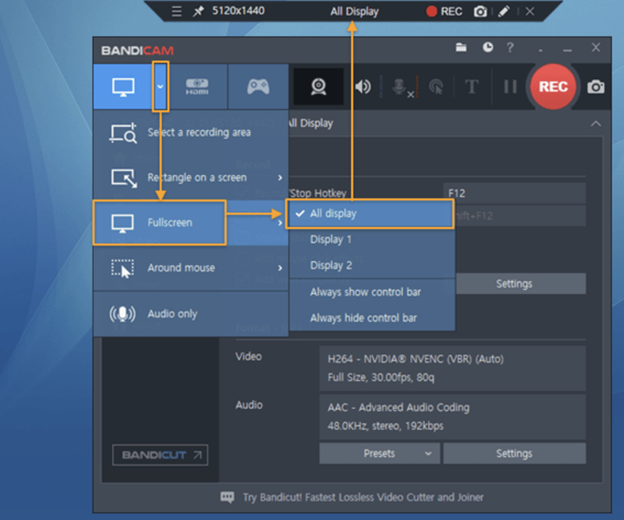This screenshot has width=624, height=520.
Task: Click the F12 hotkey input field
Action: point(514,191)
